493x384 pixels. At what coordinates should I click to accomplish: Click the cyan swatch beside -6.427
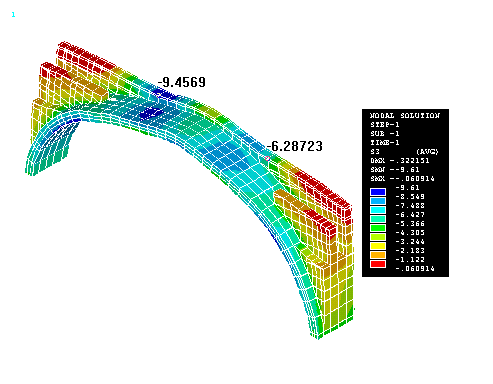tap(378, 210)
